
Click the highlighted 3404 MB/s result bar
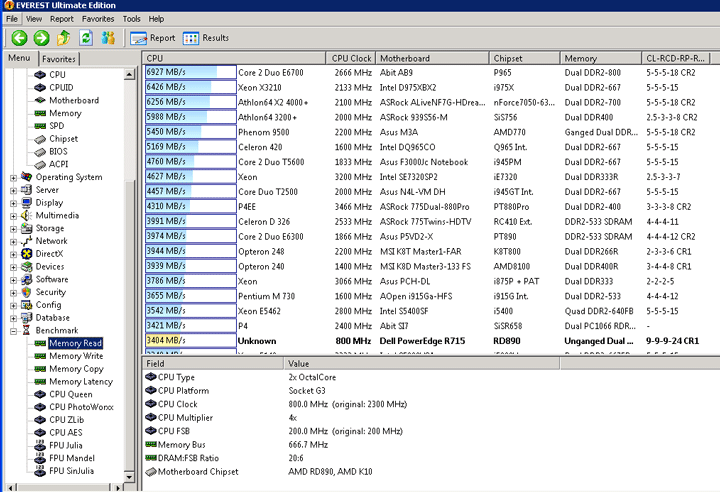[x=191, y=340]
